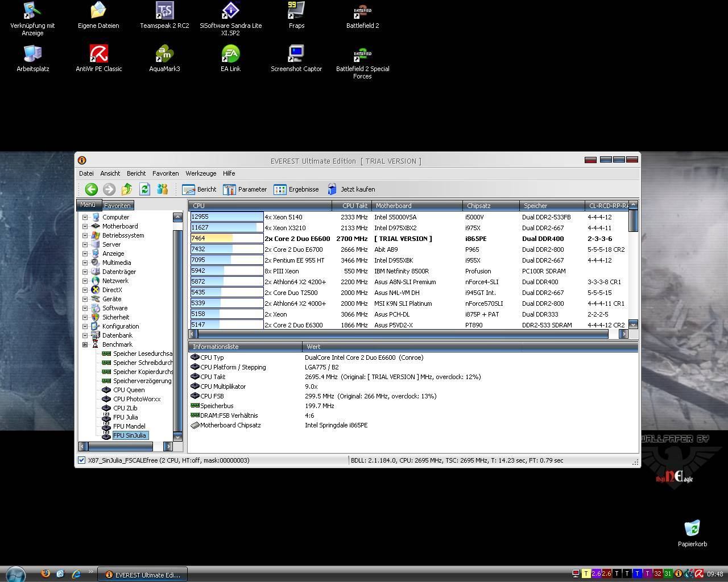Select the DirectX icon in tree
The image size is (728, 582).
(x=96, y=290)
